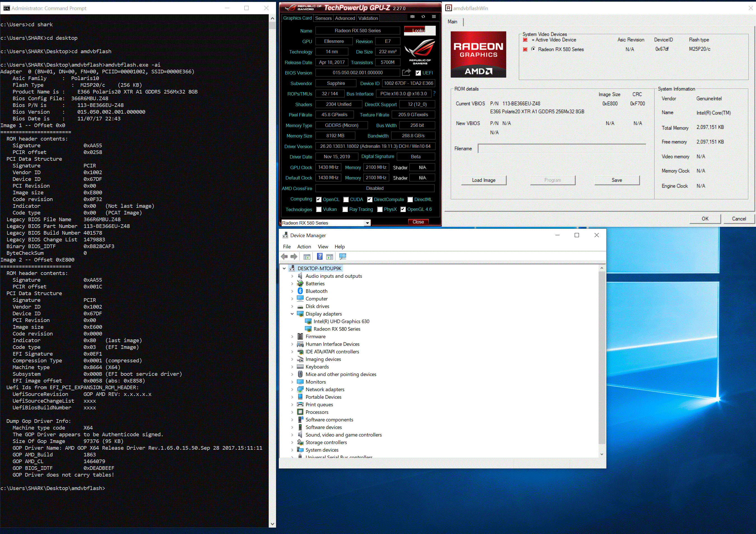Image resolution: width=756 pixels, height=534 pixels.
Task: Click the Print queues category icon
Action: coord(300,405)
